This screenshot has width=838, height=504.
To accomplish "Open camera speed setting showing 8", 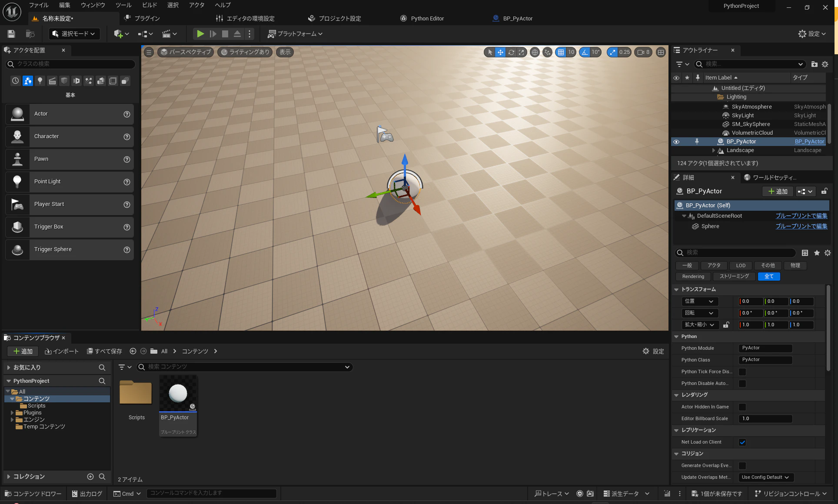I will pos(643,52).
